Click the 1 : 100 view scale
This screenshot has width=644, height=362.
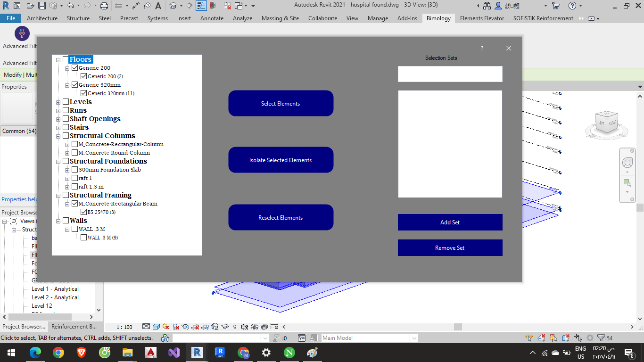point(124,327)
